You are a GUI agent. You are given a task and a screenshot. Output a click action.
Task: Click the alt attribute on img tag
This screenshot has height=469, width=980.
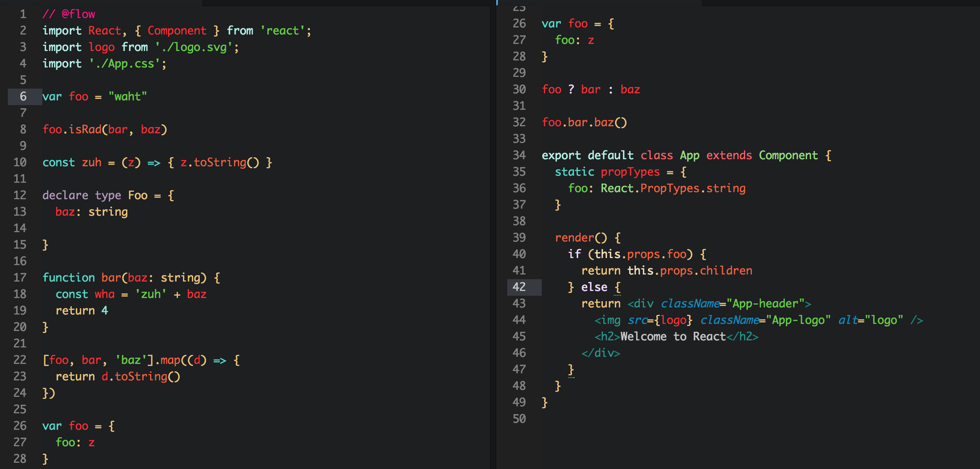pos(847,320)
